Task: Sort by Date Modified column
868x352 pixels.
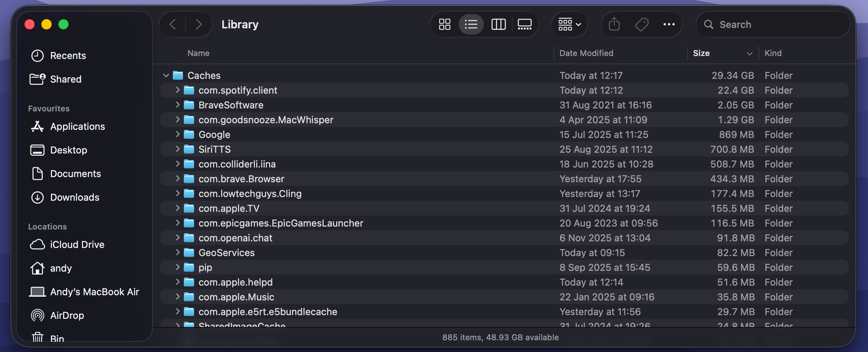Action: pos(586,53)
